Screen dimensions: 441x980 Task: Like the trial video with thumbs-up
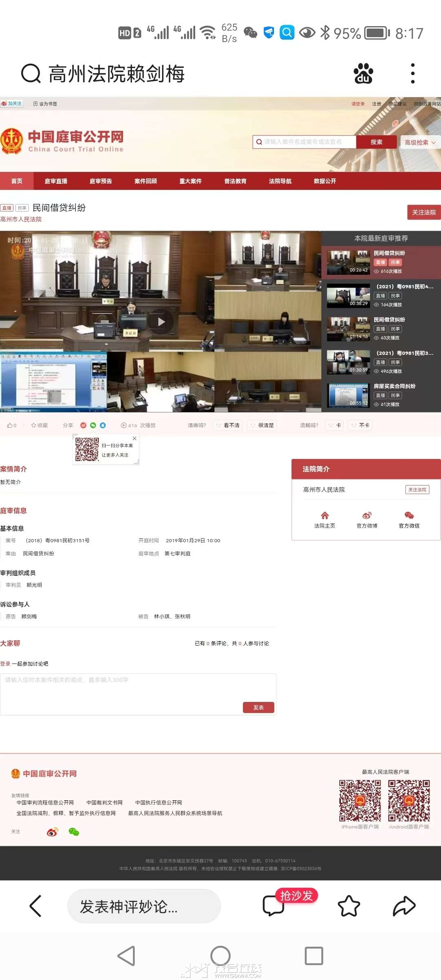[11, 425]
